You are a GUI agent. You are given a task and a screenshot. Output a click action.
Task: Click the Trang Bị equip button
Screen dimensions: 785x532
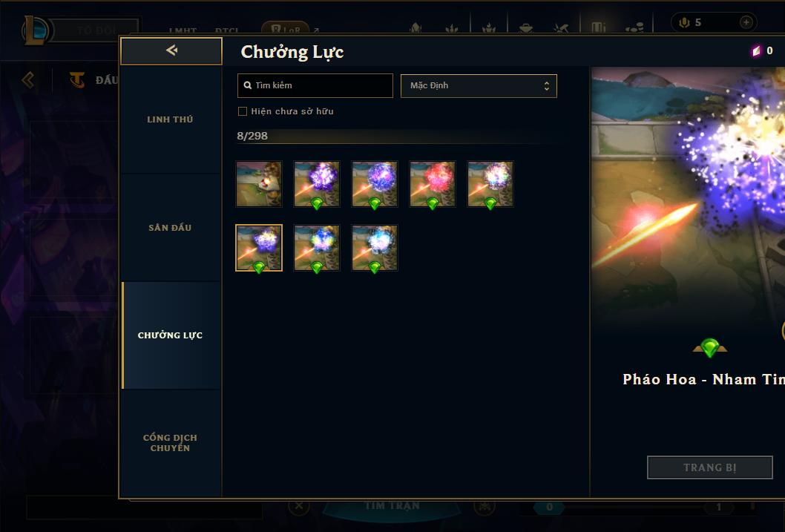pos(710,467)
